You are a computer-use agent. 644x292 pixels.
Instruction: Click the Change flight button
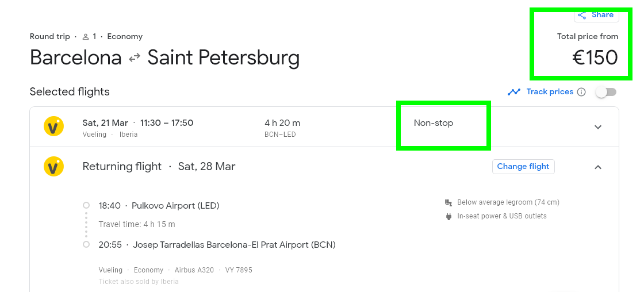[523, 166]
